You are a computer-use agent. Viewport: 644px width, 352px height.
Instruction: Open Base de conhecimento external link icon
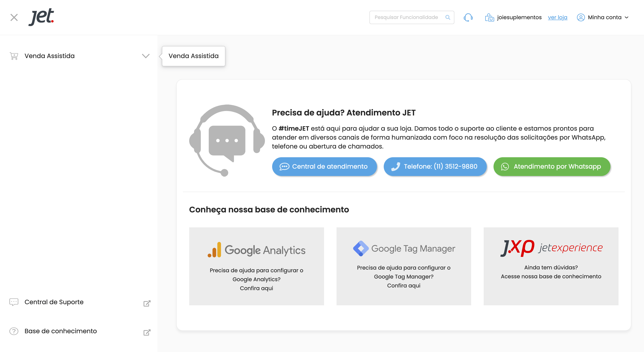click(147, 332)
